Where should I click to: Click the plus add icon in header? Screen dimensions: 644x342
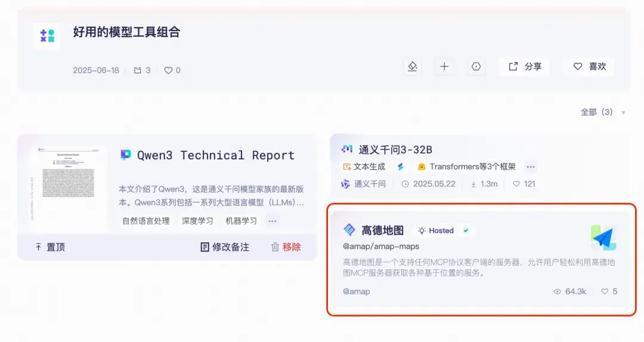point(444,66)
